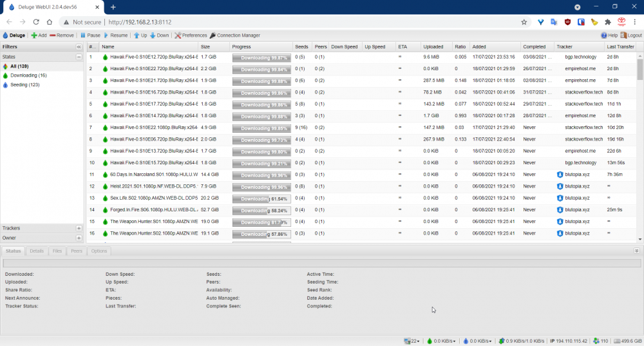Open the connections limit dropdown showing 22
This screenshot has width=644, height=346.
[412, 341]
